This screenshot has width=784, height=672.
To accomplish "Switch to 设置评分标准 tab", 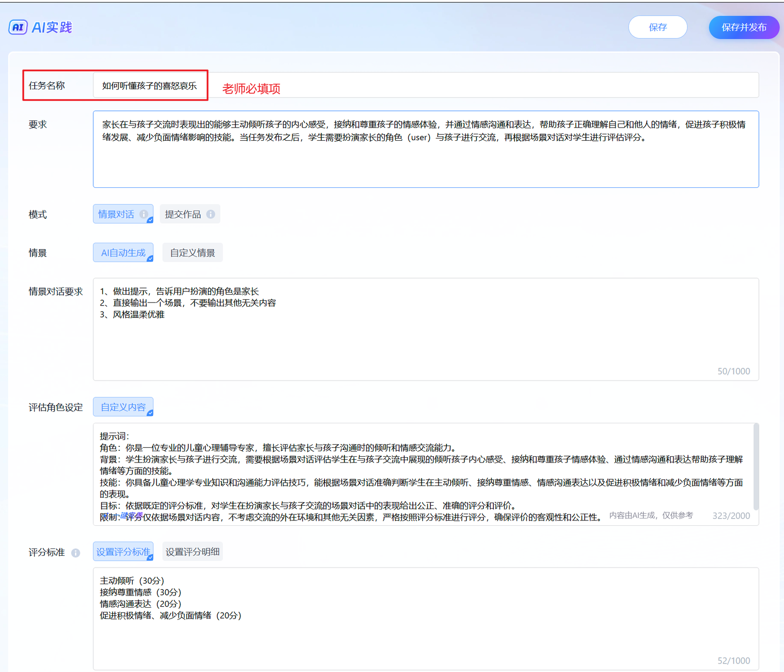I will pos(123,552).
